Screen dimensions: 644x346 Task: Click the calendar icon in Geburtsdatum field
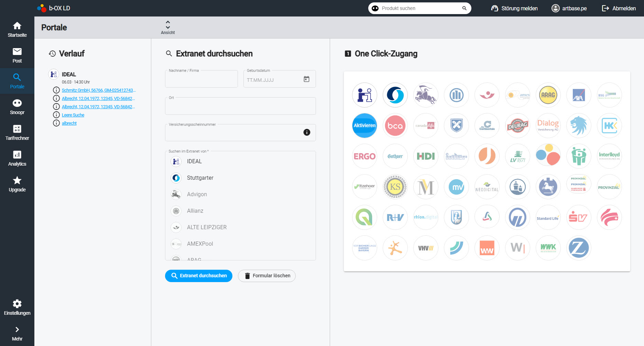306,79
